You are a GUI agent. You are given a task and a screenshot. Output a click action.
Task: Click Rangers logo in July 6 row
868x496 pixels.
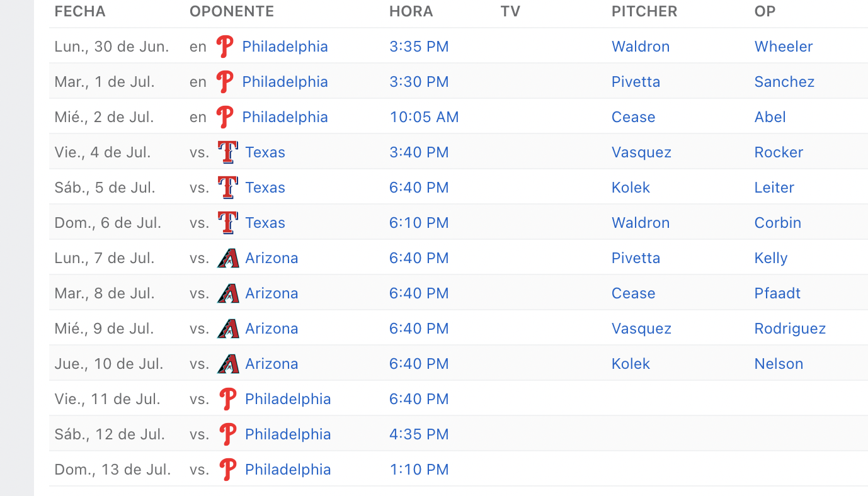pyautogui.click(x=228, y=223)
